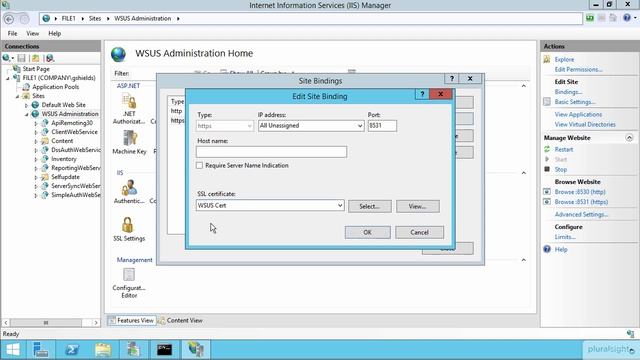Click the Basic Settings... action link
The width and height of the screenshot is (640, 360).
click(575, 102)
